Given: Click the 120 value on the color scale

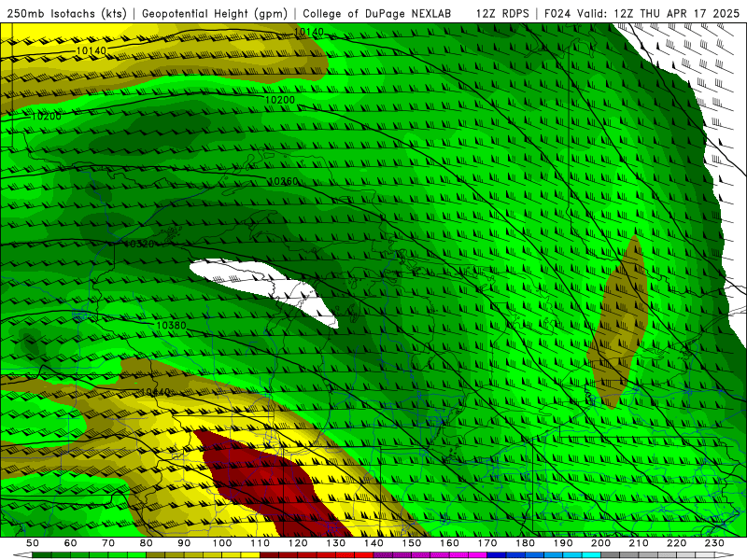Looking at the screenshot, I should click(298, 543).
